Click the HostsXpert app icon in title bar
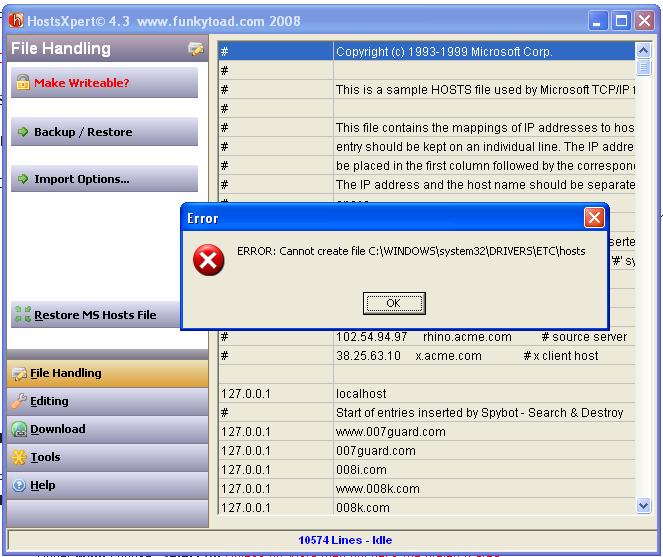This screenshot has height=557, width=663. [x=16, y=20]
